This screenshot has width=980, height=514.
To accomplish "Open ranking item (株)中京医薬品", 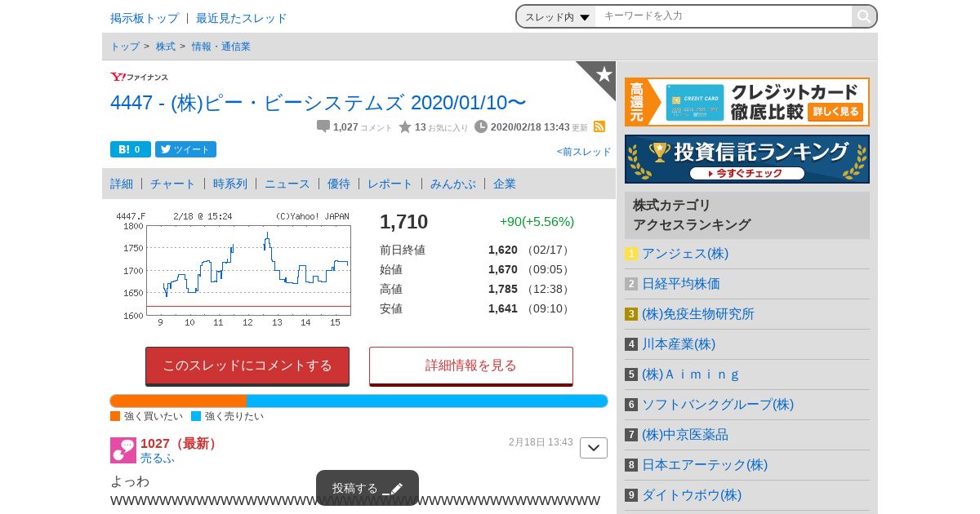I will coord(685,435).
